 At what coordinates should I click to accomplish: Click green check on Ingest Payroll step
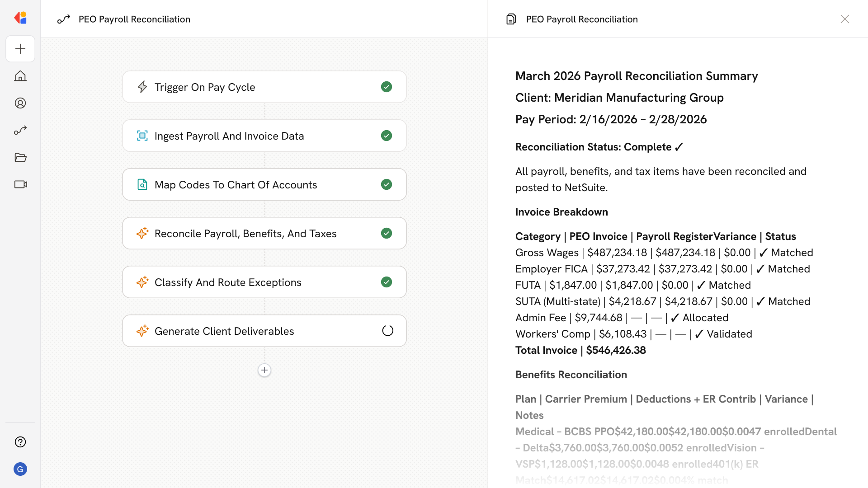pos(387,136)
